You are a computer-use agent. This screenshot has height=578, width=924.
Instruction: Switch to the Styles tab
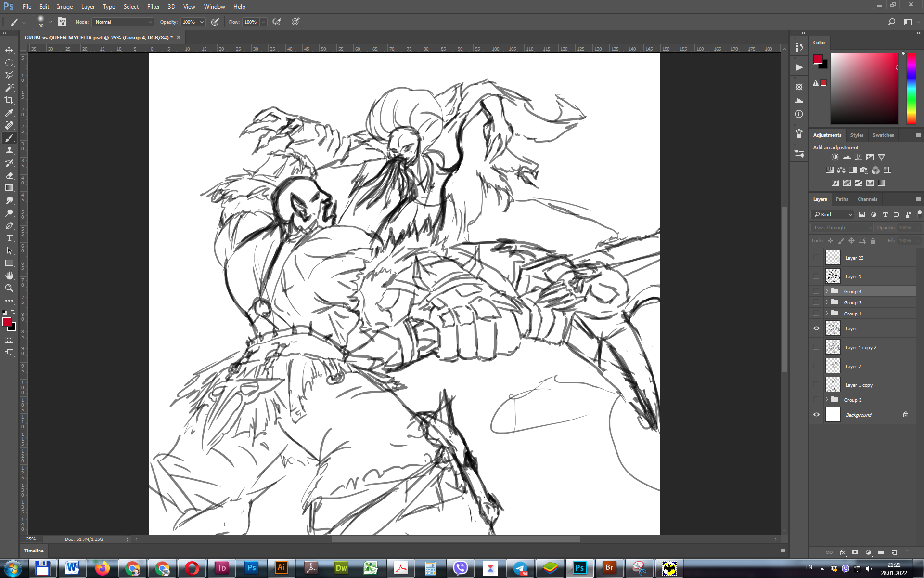coord(857,135)
